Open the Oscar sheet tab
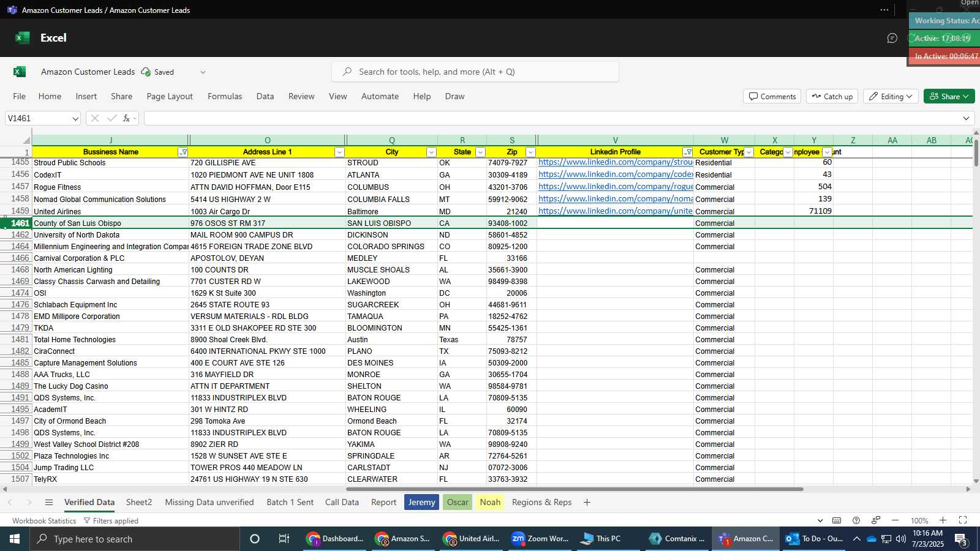 coord(458,502)
